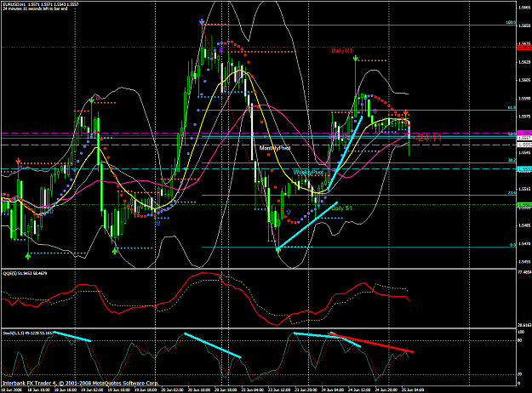The width and height of the screenshot is (532, 393).
Task: Select the Stoch(5,3,3) indicator label
Action: pyautogui.click(x=28, y=333)
